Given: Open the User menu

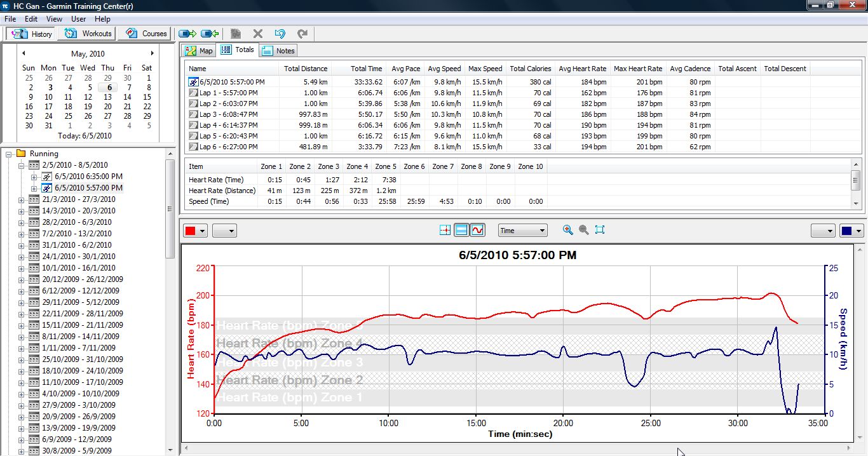Looking at the screenshot, I should pos(79,19).
